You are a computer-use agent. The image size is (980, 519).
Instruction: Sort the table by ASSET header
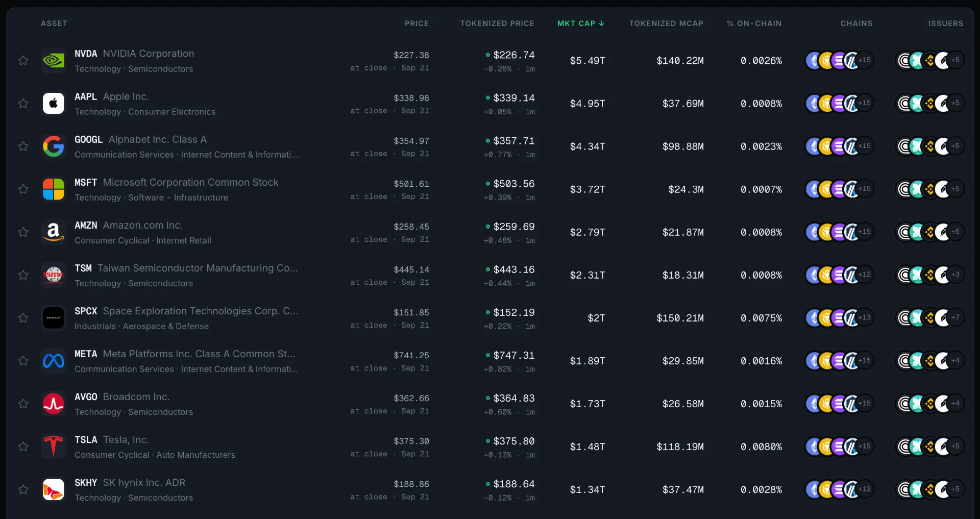point(54,23)
